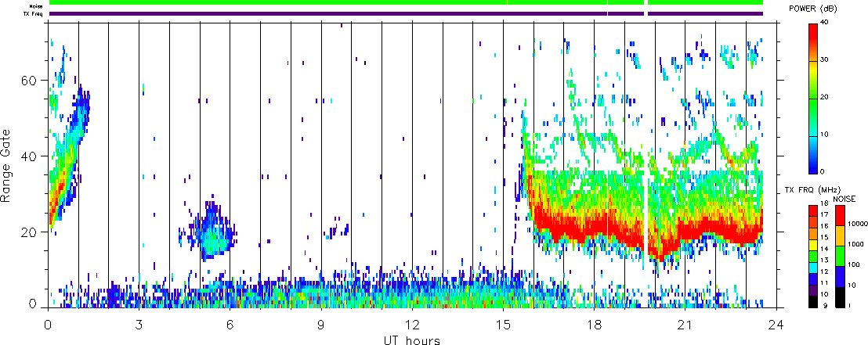This screenshot has width=868, height=345.
Task: Click the '18' tick label on UT axis
Action: [x=594, y=325]
